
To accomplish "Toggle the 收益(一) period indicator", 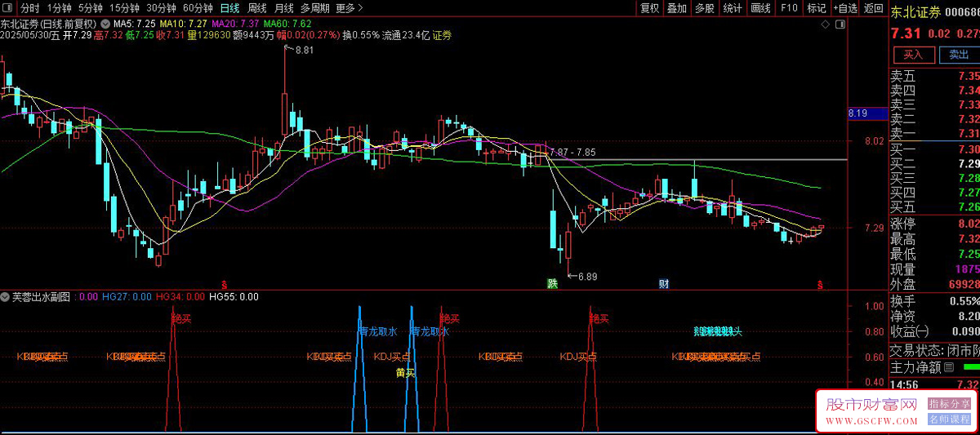I will (x=910, y=331).
